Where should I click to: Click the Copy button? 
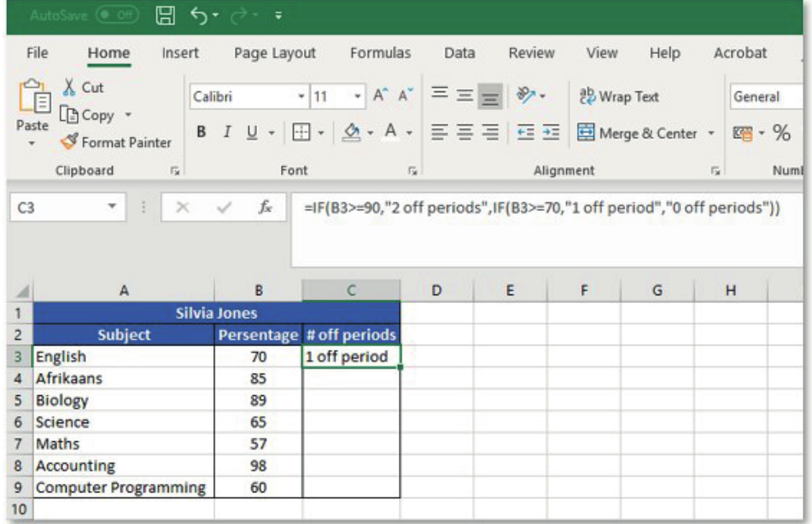click(86, 114)
